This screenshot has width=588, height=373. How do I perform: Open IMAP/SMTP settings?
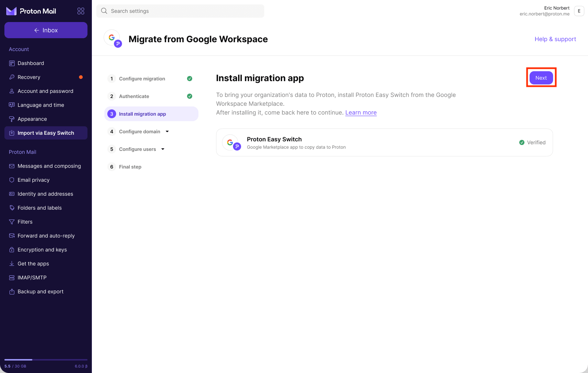coord(46,278)
